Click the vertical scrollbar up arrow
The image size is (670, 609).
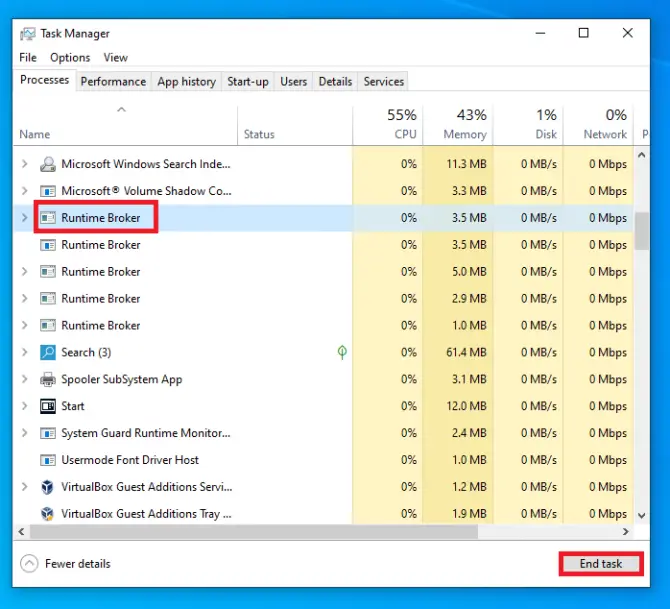[641, 155]
